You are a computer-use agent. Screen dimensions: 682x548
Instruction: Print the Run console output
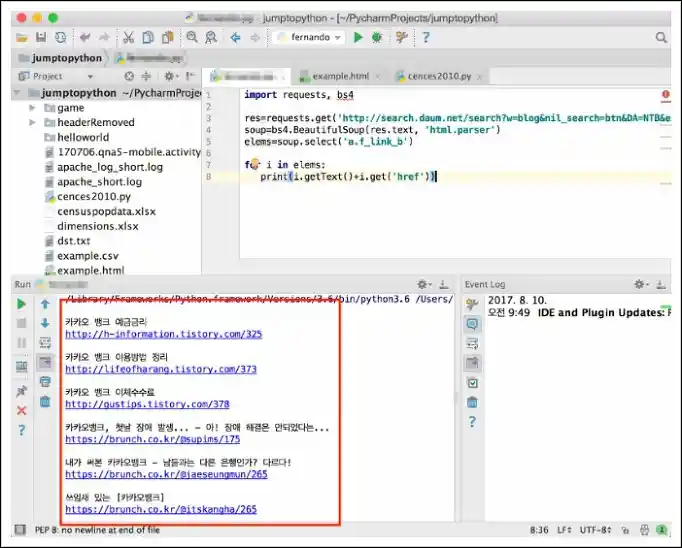point(45,382)
